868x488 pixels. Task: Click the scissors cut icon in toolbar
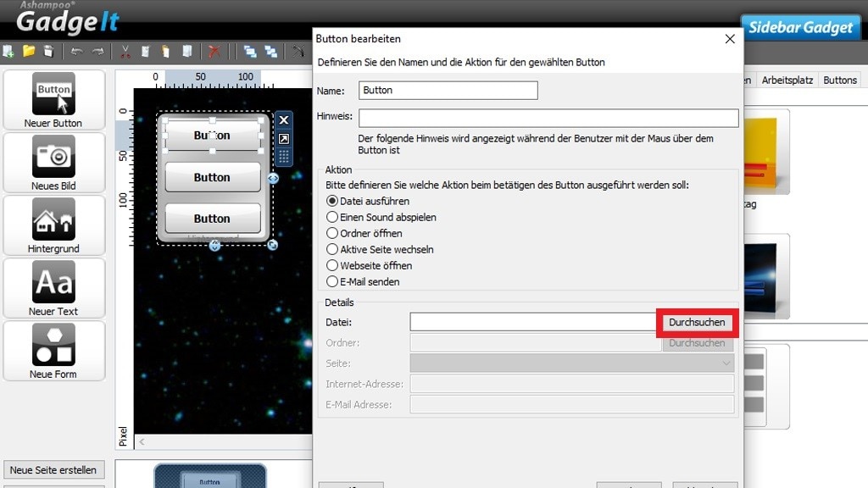pos(125,52)
